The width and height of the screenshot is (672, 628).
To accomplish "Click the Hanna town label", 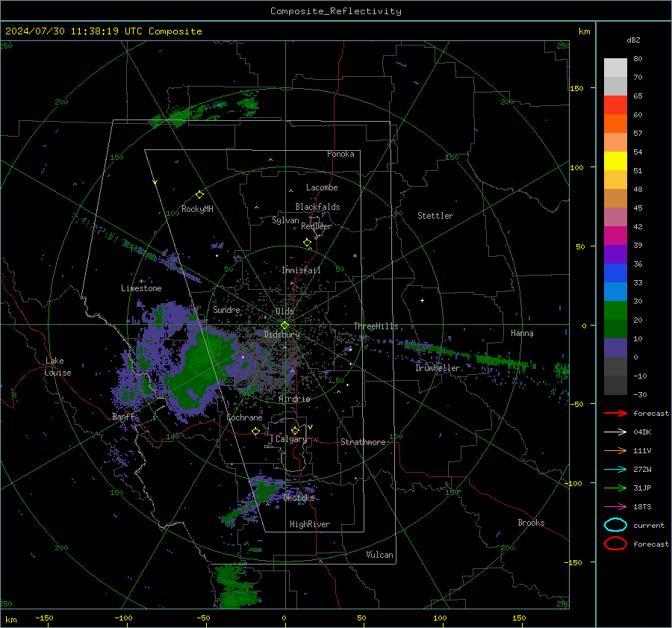I will click(x=522, y=333).
